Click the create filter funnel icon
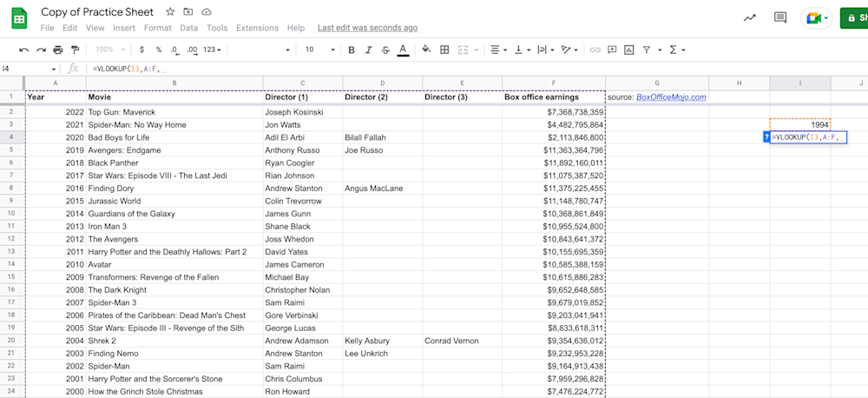The height and width of the screenshot is (398, 868). [x=646, y=50]
